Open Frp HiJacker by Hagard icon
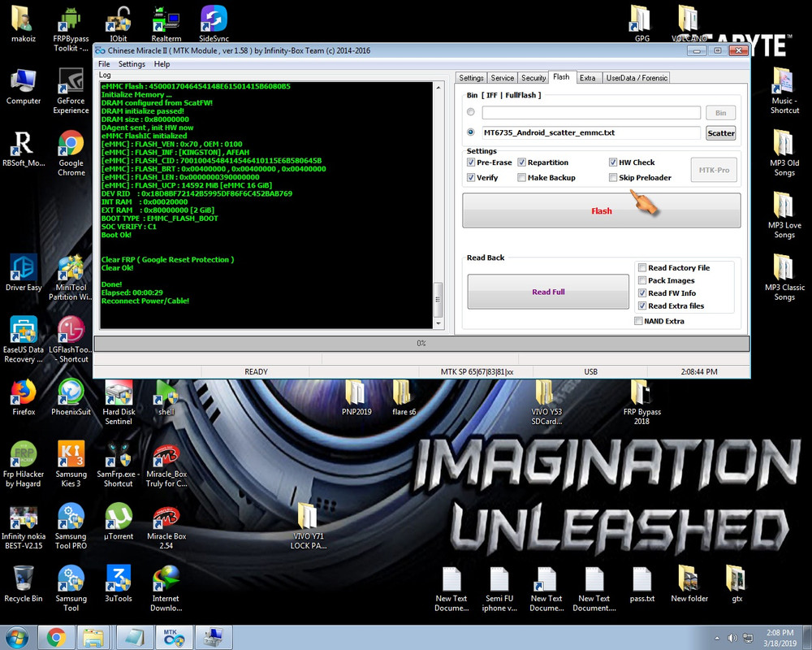Viewport: 812px width, 650px height. click(24, 465)
